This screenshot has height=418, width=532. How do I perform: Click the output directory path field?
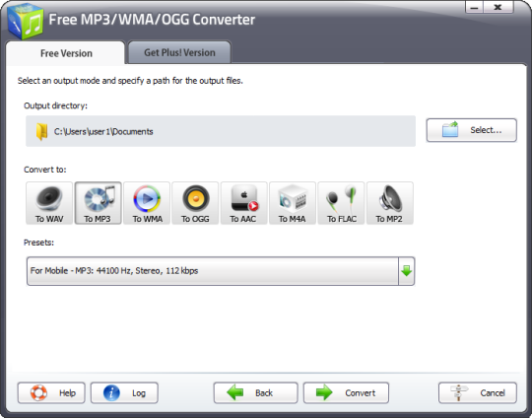(221, 131)
